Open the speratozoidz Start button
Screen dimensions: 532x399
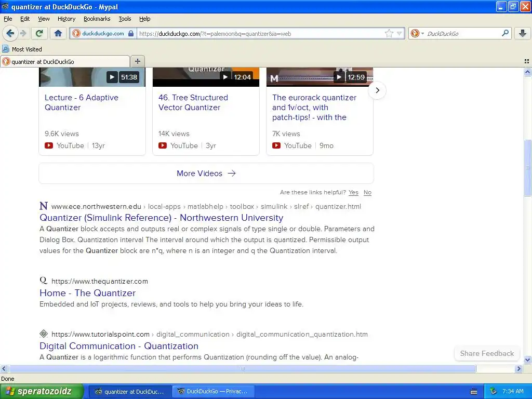point(42,391)
